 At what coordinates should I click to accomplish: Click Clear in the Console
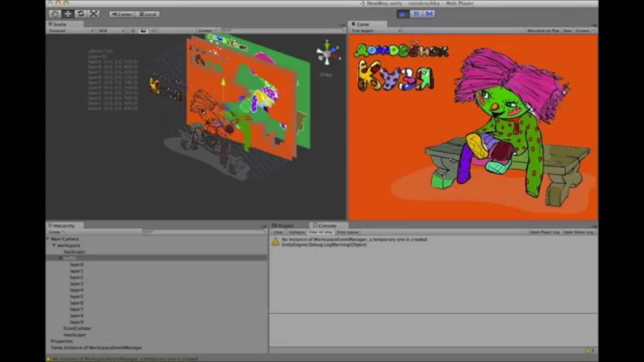point(278,232)
